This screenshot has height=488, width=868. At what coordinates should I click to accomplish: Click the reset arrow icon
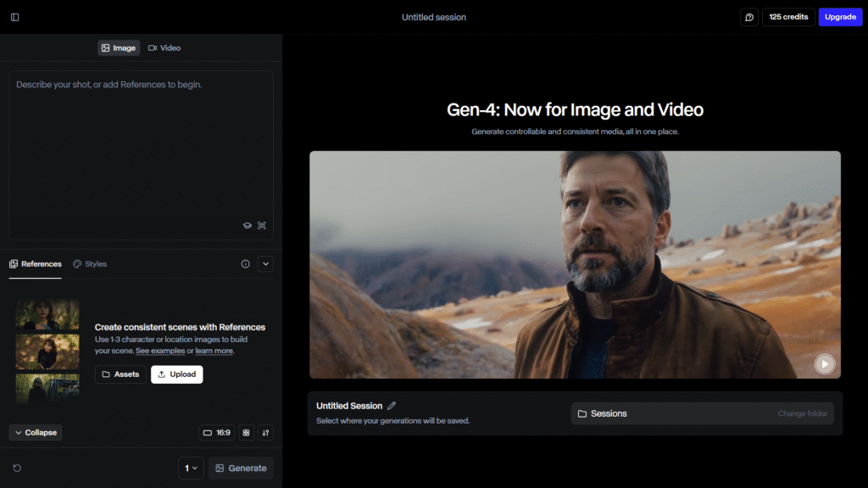tap(17, 468)
